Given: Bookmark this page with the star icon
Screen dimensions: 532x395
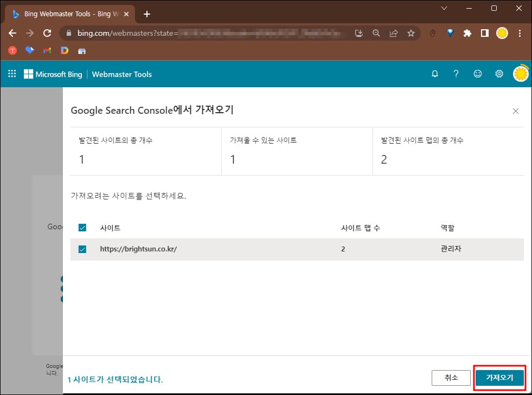Looking at the screenshot, I should pos(411,33).
